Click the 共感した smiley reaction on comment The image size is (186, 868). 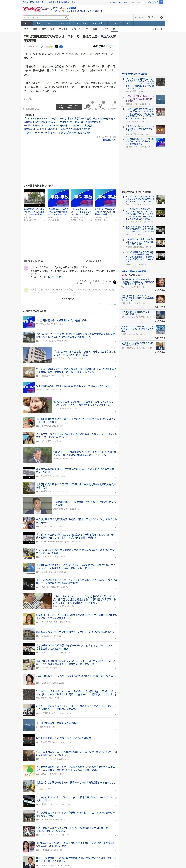pyautogui.click(x=81, y=282)
